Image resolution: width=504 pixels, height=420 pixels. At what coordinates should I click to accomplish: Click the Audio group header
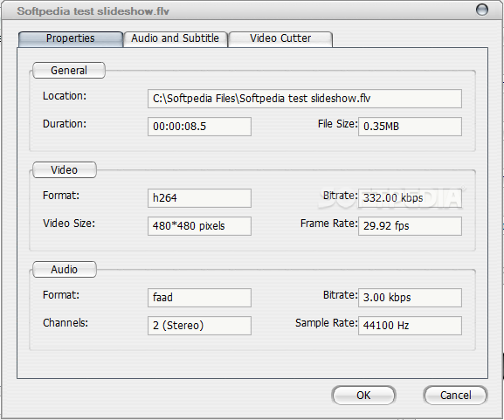(x=65, y=269)
